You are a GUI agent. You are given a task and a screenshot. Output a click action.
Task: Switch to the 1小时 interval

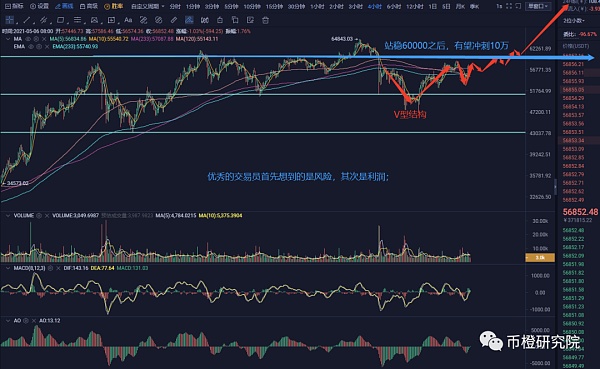point(317,7)
